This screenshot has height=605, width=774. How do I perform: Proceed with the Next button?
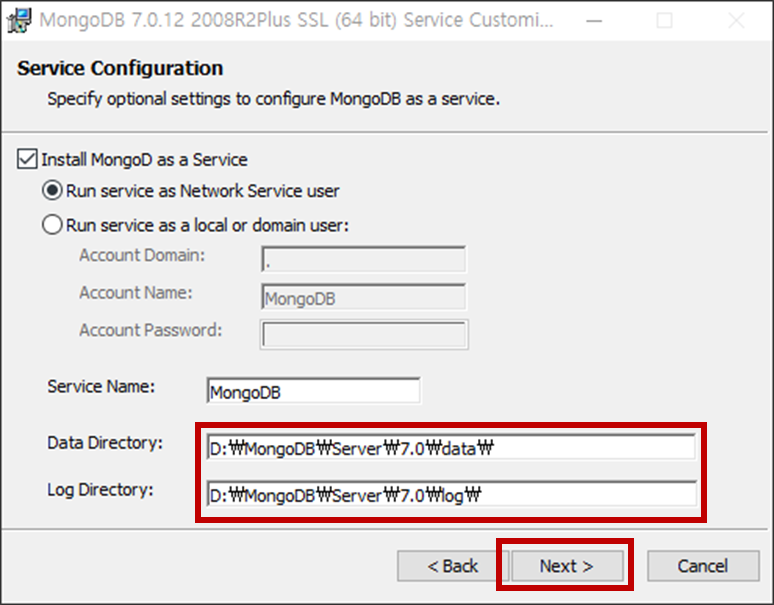pyautogui.click(x=567, y=566)
